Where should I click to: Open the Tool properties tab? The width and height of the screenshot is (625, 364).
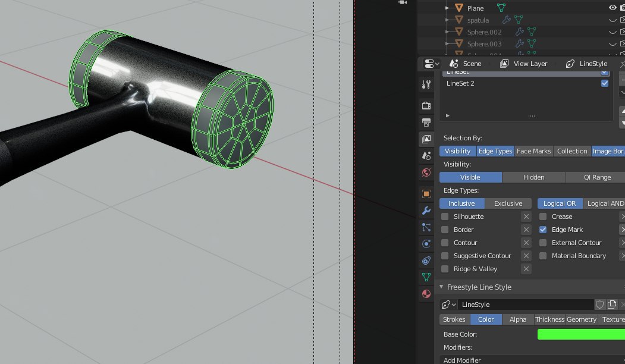pos(426,84)
